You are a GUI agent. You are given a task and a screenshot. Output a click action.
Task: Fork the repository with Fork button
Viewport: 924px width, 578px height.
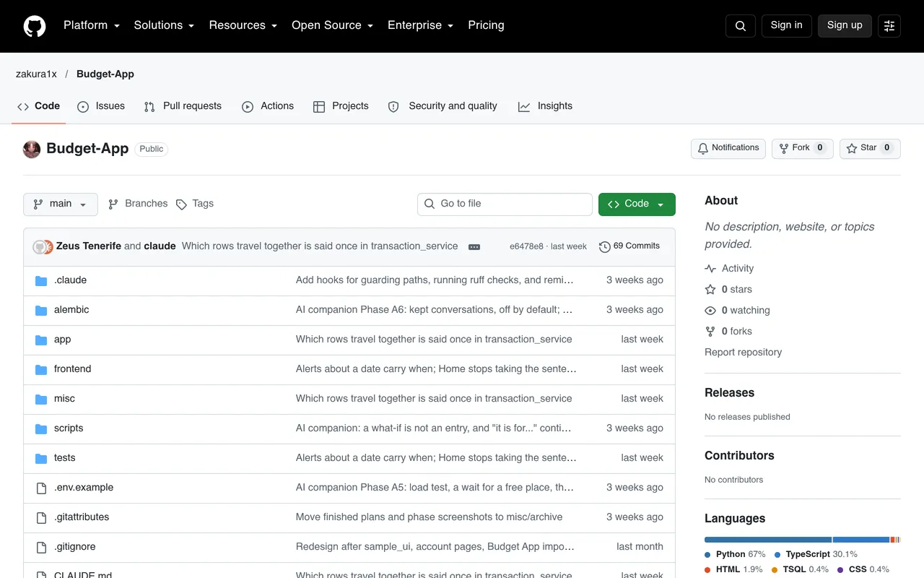(803, 148)
